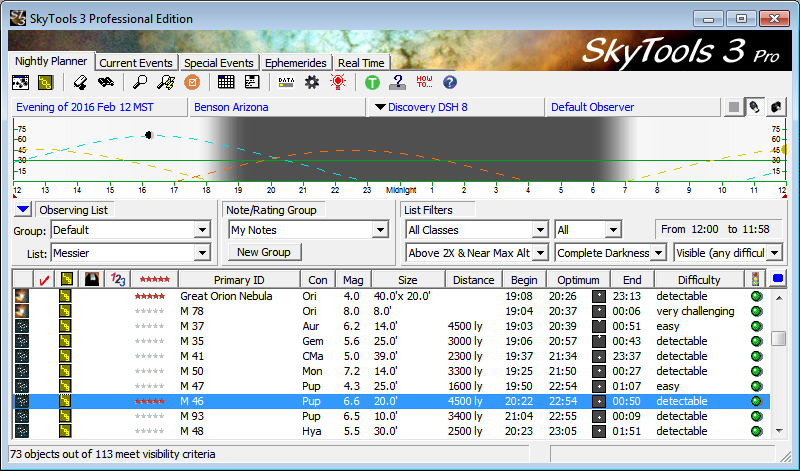Click the moon marker on altitude chart

click(149, 134)
